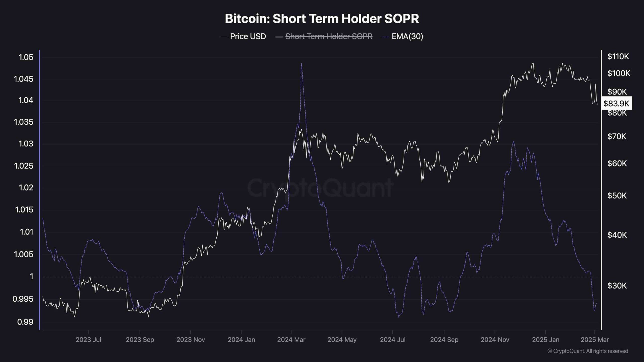The width and height of the screenshot is (644, 362).
Task: Select the 2025 Mar x-axis marker
Action: (x=595, y=340)
